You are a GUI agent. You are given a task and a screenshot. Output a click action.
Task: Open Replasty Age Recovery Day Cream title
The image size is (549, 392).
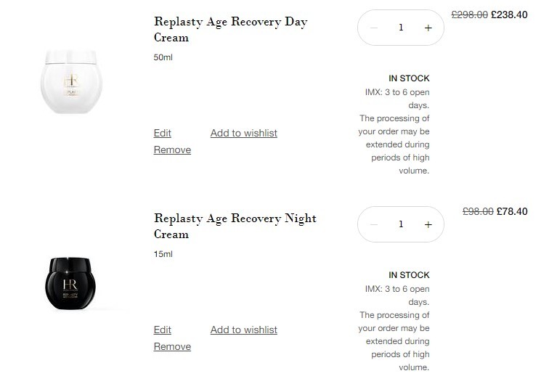231,29
